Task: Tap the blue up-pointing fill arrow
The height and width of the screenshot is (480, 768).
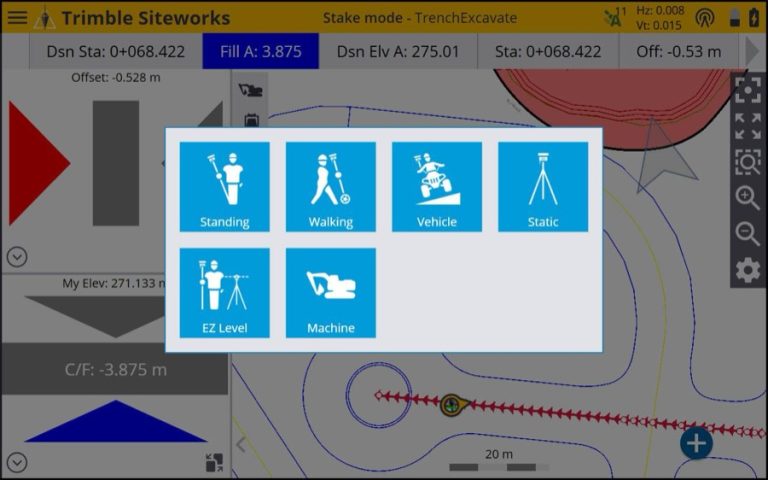Action: 116,421
